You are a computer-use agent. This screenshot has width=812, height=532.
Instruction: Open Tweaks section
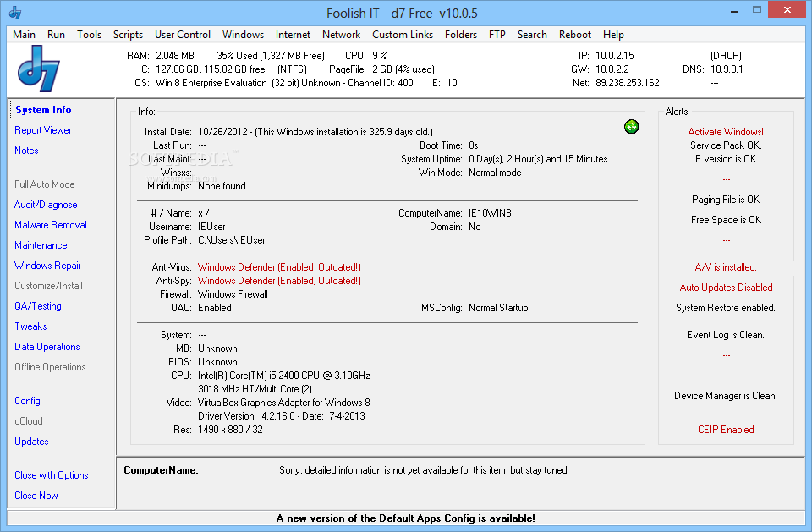pyautogui.click(x=30, y=326)
